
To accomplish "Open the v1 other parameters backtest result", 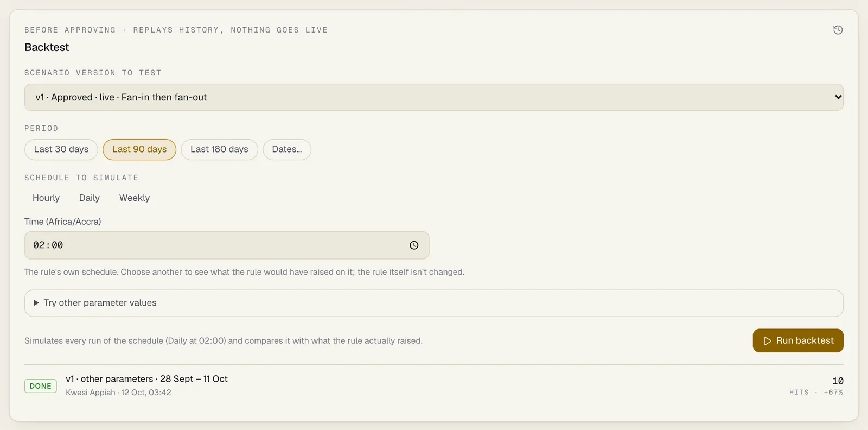I will 434,385.
